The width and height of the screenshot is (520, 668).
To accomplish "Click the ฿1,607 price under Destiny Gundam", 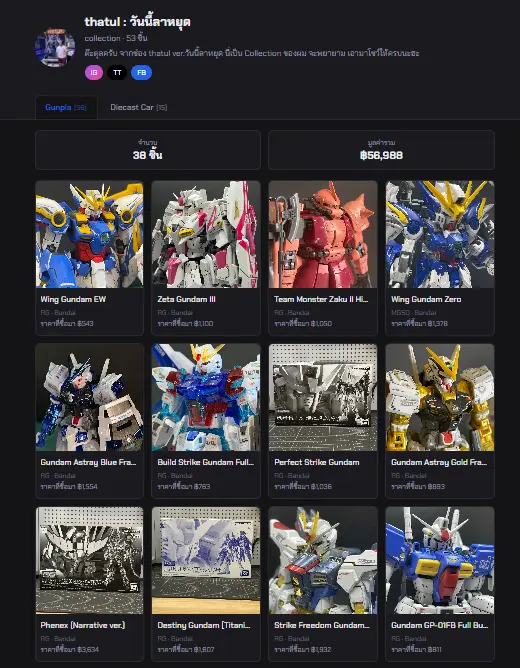I will [x=204, y=650].
